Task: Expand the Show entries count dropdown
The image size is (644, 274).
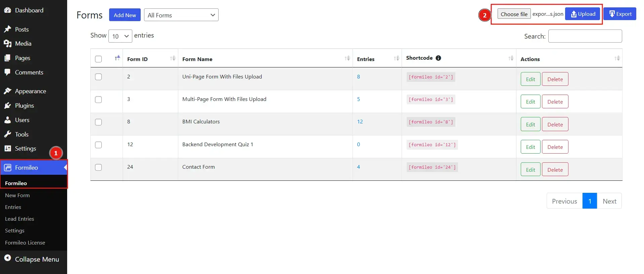Action: coord(120,36)
